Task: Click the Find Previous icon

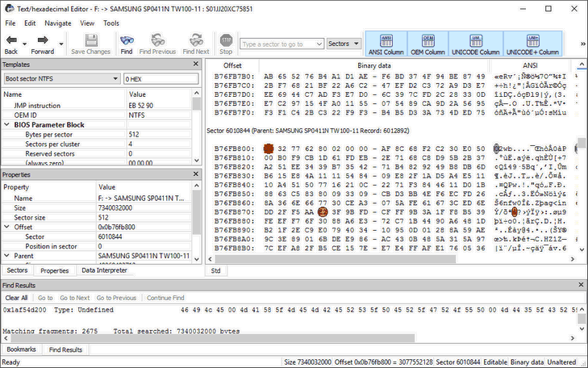Action: click(157, 40)
